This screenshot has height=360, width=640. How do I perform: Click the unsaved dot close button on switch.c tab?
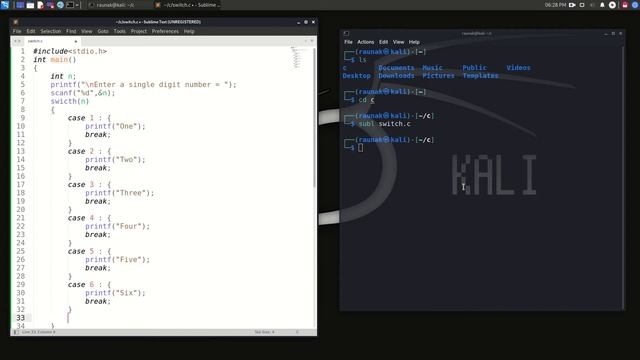click(76, 41)
